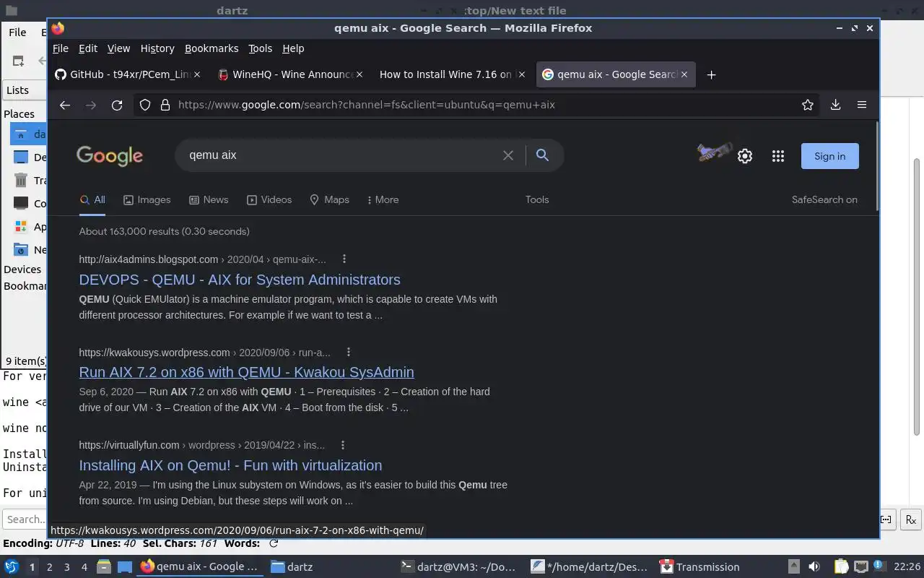This screenshot has height=578, width=924.
Task: Open new tab icon in file manager toolbar
Action: point(18,61)
